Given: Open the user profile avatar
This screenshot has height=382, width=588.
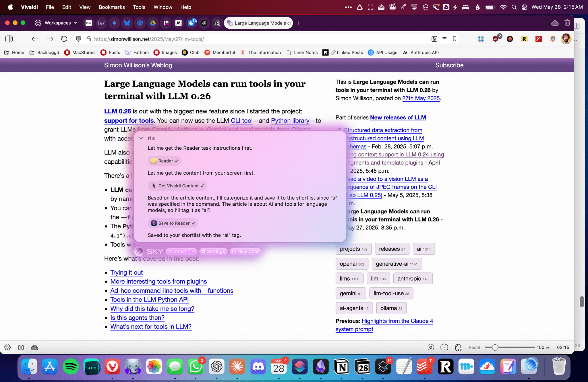Looking at the screenshot, I should 566,39.
